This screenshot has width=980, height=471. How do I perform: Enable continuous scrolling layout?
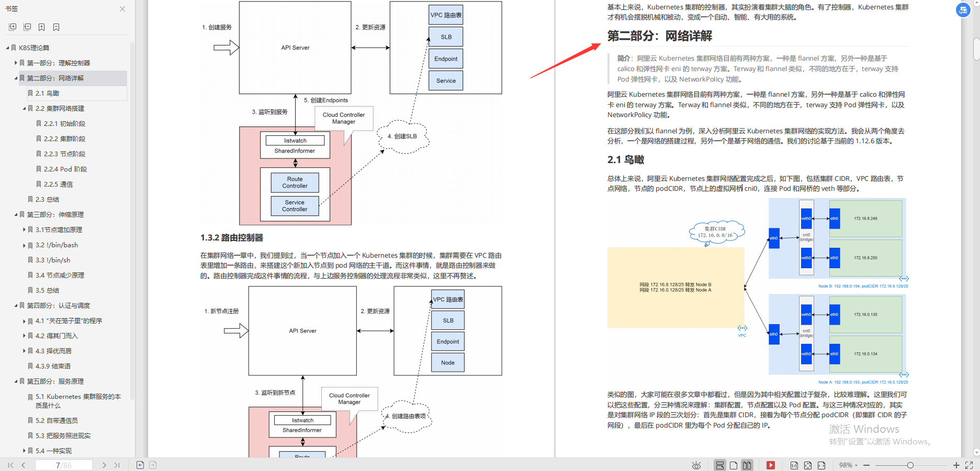720,465
